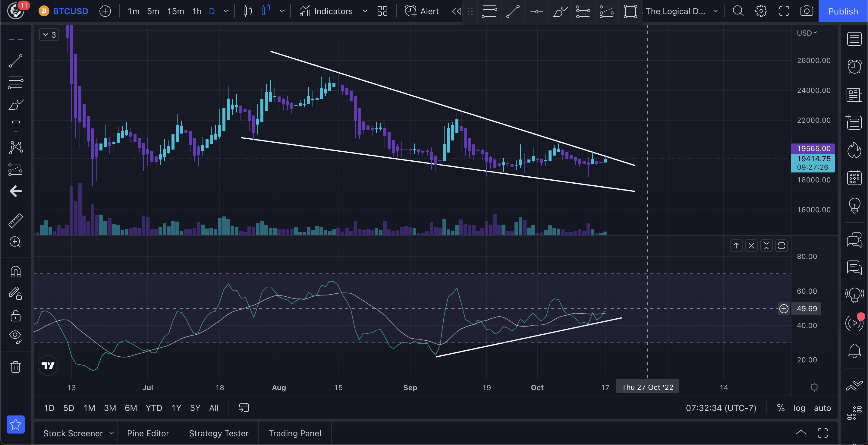Select the YTD date range
The height and width of the screenshot is (445, 868).
click(154, 408)
